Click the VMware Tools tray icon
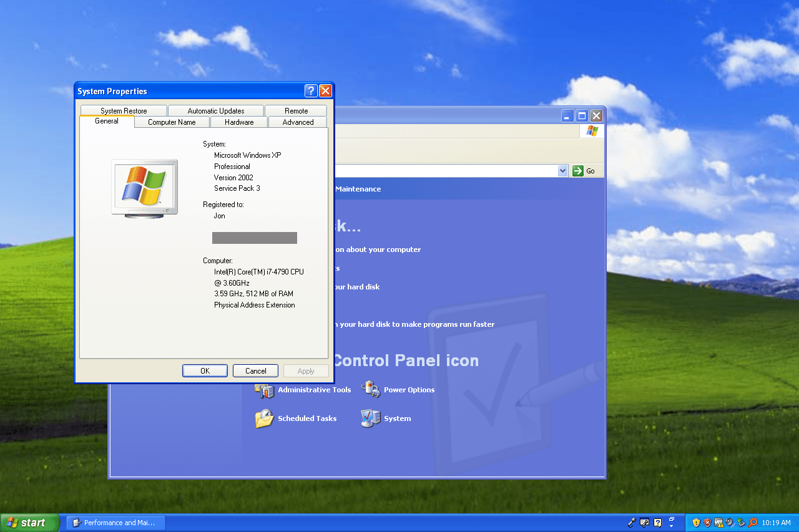799x532 pixels. [719, 523]
